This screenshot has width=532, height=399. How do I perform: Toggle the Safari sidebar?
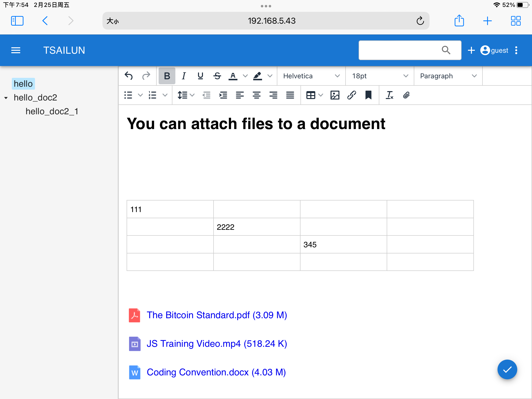17,21
